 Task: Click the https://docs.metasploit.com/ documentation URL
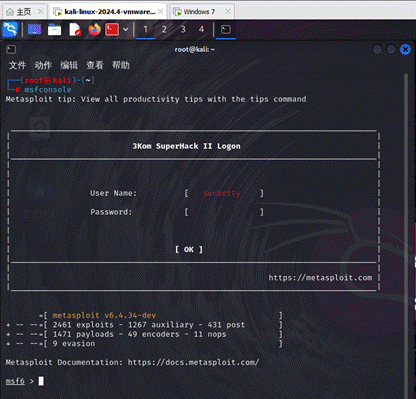pos(193,362)
